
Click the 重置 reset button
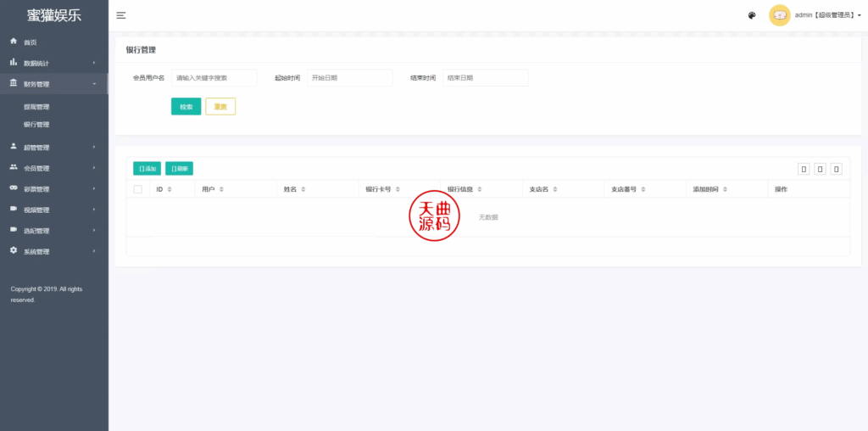tap(220, 106)
